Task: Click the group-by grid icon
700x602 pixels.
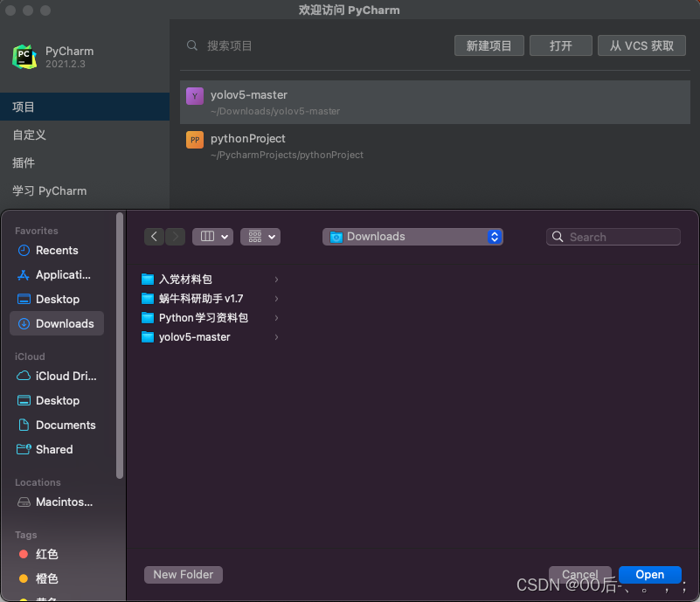Action: (255, 237)
